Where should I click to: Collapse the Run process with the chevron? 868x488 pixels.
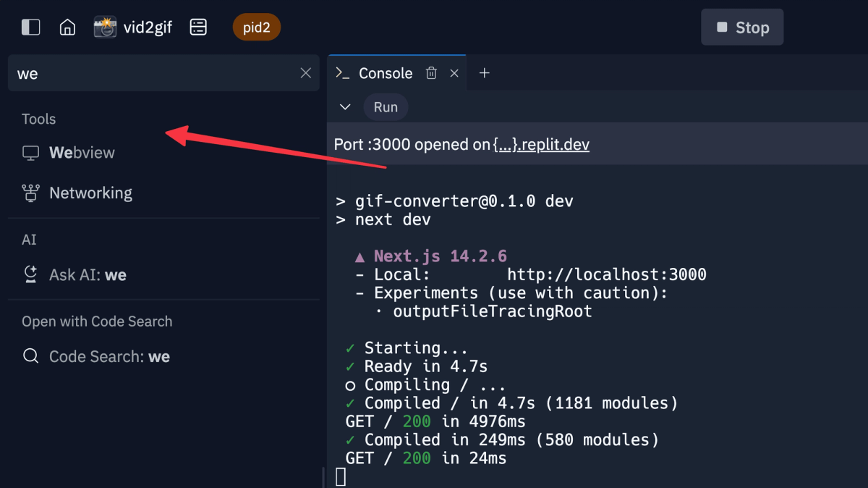[x=345, y=106]
